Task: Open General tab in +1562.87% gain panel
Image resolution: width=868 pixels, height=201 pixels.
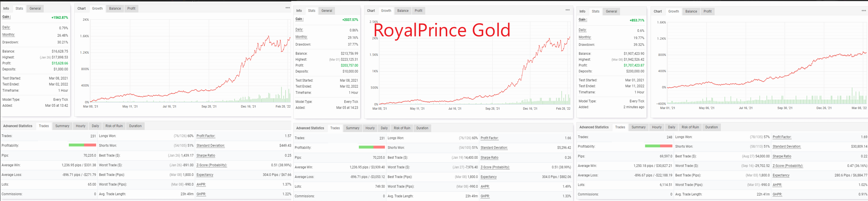Action: 35,8
